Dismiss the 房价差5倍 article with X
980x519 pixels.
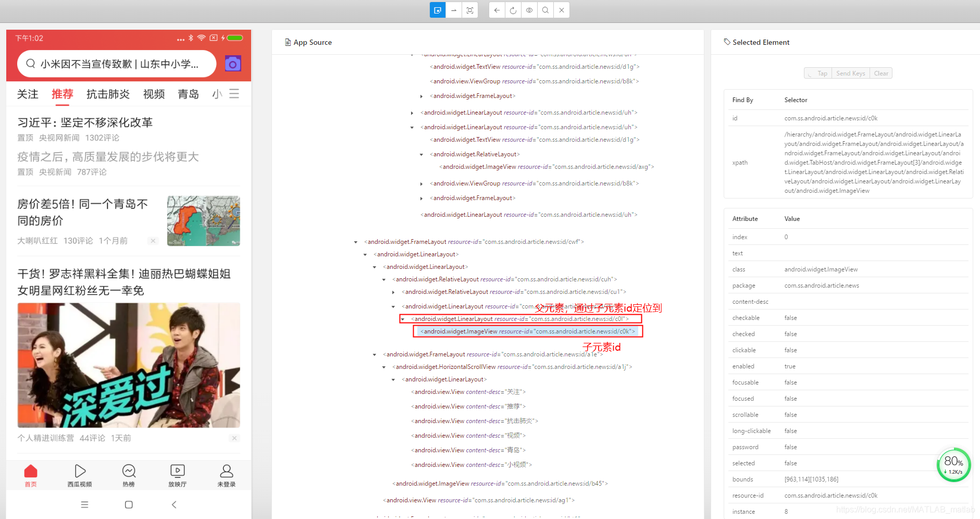(x=153, y=241)
